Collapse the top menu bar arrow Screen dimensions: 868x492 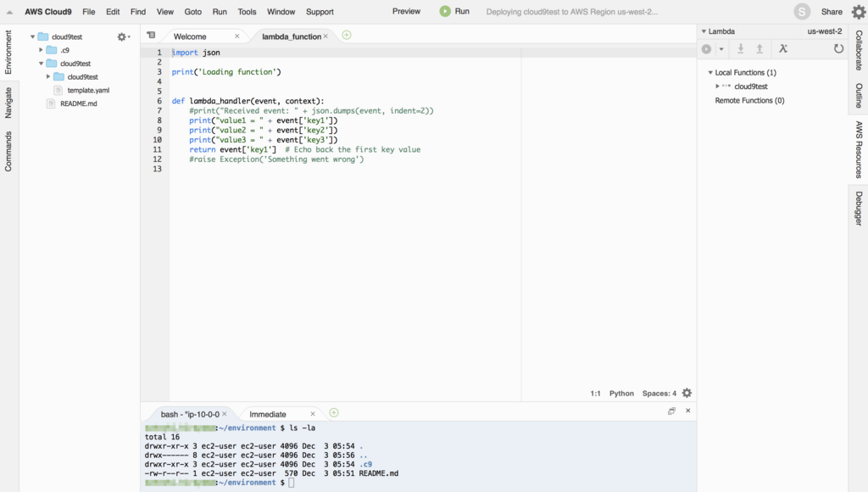pos(9,12)
